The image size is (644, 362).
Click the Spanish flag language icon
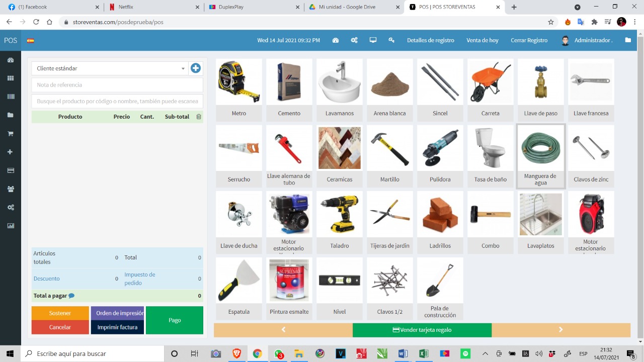click(x=31, y=41)
